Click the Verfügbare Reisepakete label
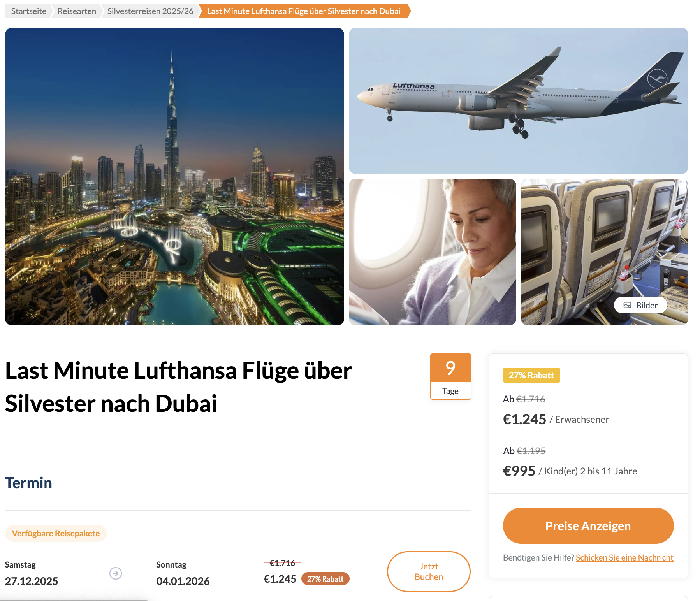700x601 pixels. tap(56, 533)
